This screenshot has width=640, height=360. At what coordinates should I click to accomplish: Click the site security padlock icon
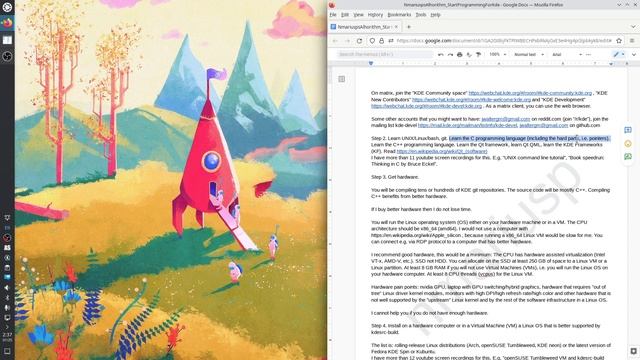(x=381, y=41)
